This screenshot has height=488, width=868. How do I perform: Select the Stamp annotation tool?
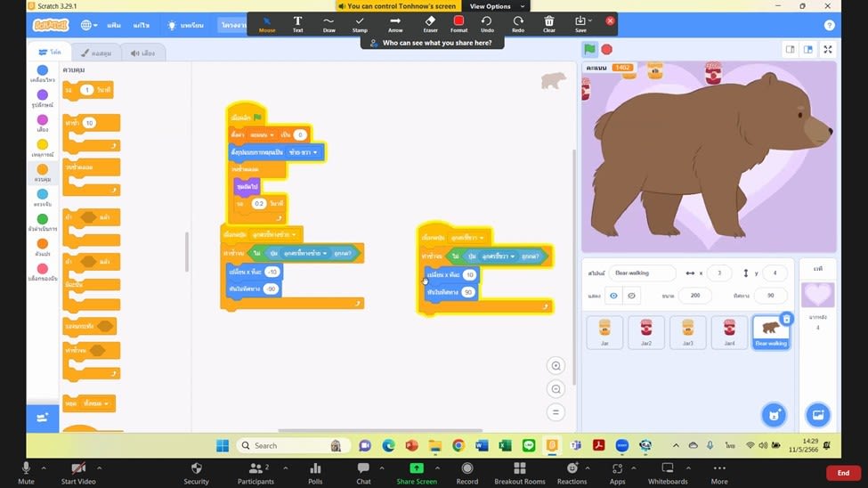point(360,24)
